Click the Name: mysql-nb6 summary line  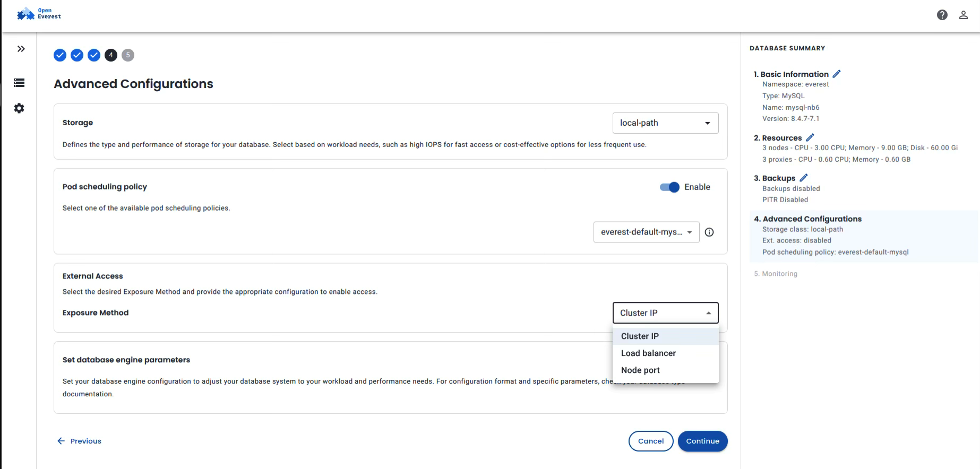(x=791, y=107)
